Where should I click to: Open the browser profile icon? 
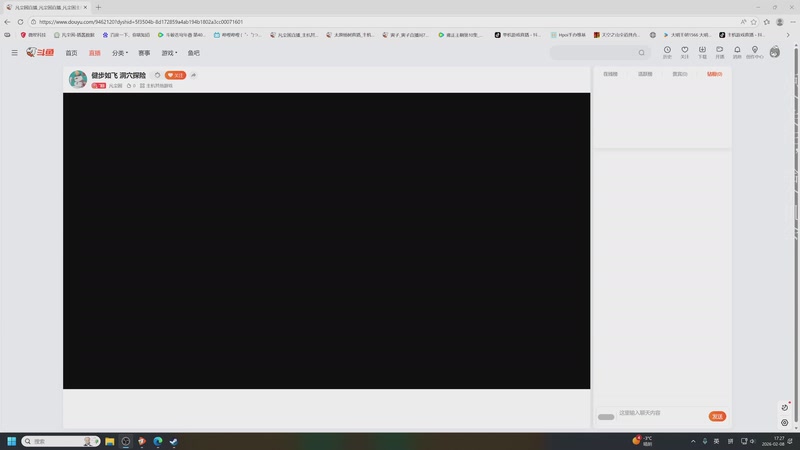point(780,22)
